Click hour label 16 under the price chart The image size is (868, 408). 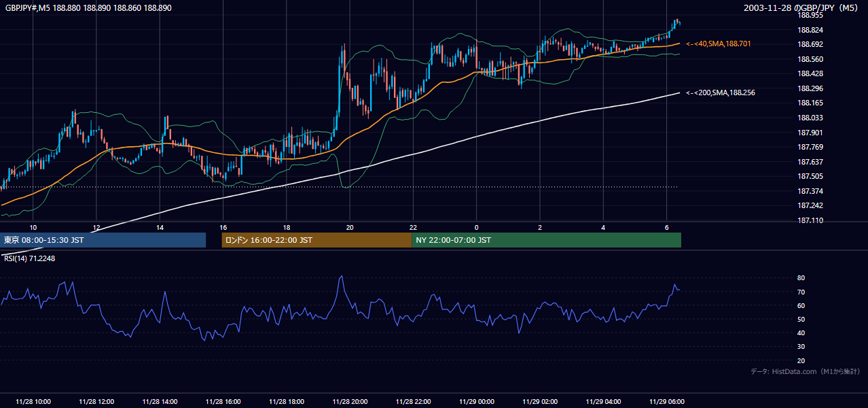(x=223, y=227)
